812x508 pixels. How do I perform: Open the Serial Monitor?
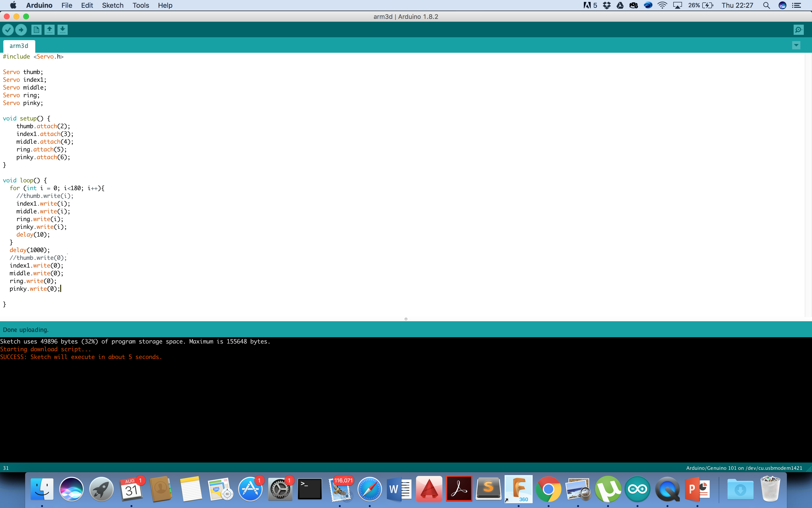coord(798,30)
